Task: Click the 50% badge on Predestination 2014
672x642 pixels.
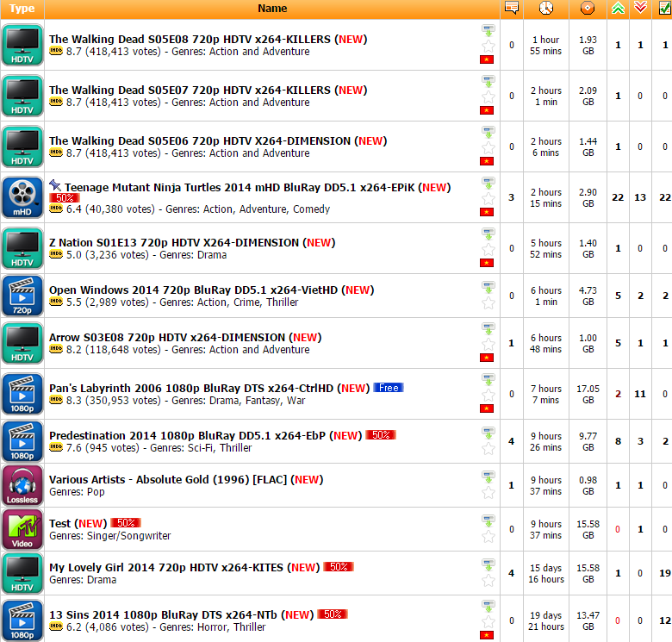Action: point(381,435)
